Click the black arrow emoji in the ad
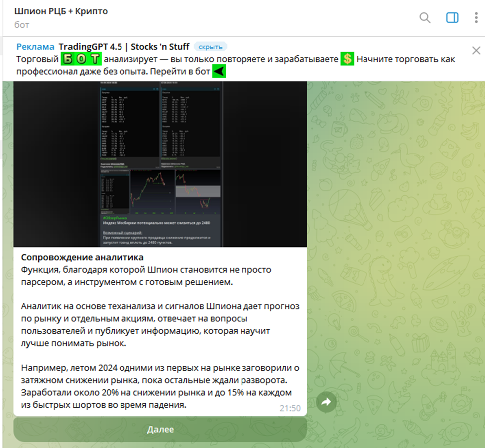 pos(219,72)
